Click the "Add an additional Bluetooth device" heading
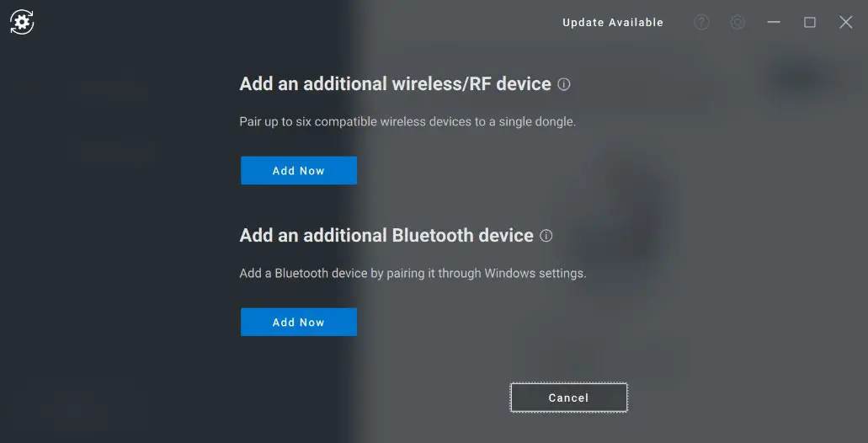This screenshot has height=443, width=868. (386, 236)
